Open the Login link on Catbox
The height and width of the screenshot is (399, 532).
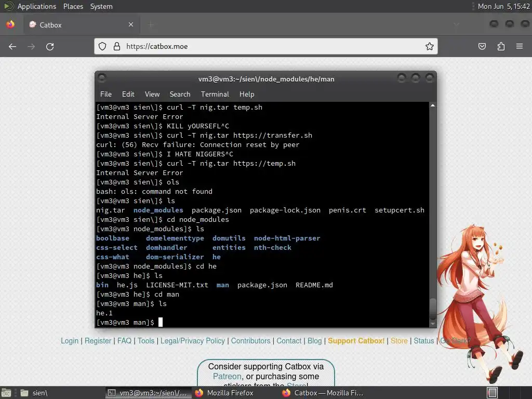point(70,341)
